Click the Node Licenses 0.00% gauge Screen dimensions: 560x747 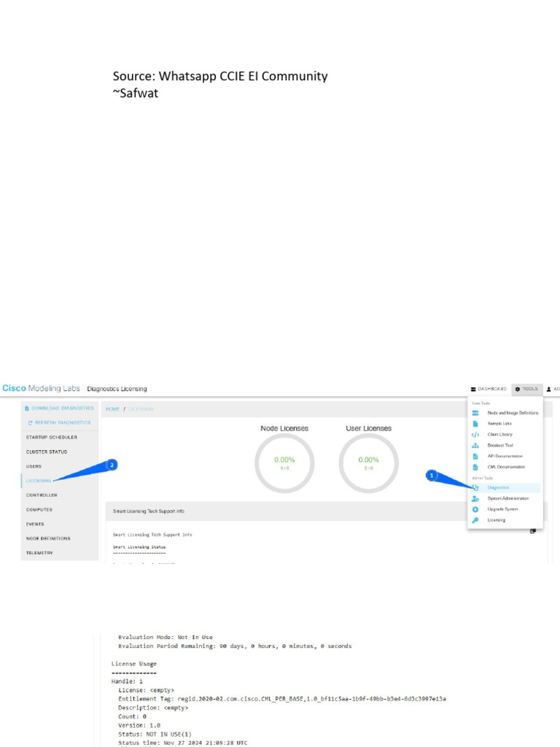(x=284, y=463)
